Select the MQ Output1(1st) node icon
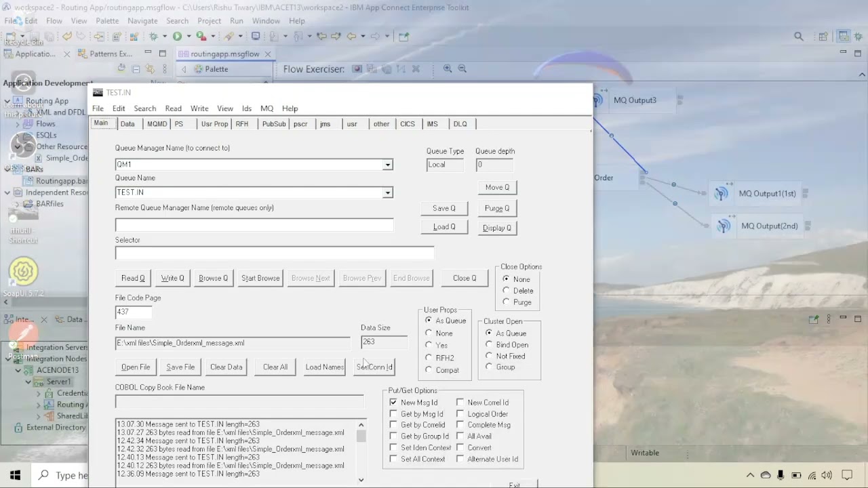 click(722, 193)
